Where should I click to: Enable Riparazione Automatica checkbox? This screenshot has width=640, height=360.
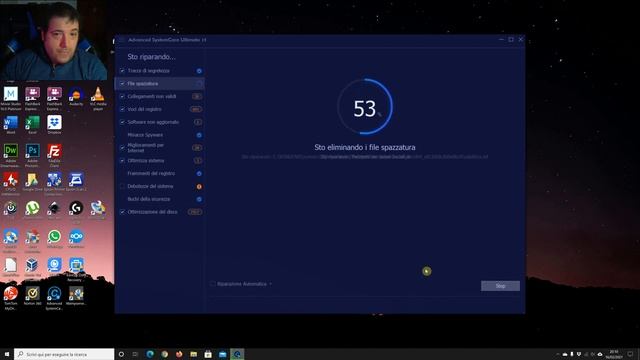point(213,284)
